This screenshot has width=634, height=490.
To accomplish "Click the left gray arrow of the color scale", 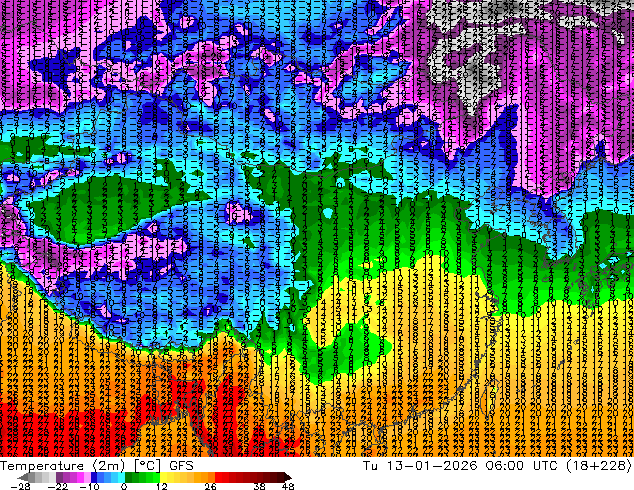I will coord(22,477).
